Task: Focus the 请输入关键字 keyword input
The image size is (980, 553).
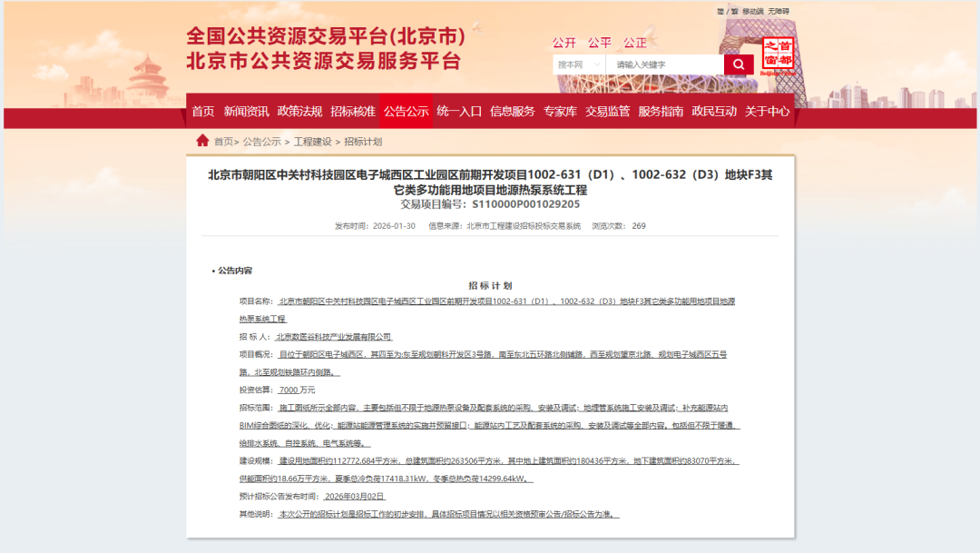Action: coord(665,64)
